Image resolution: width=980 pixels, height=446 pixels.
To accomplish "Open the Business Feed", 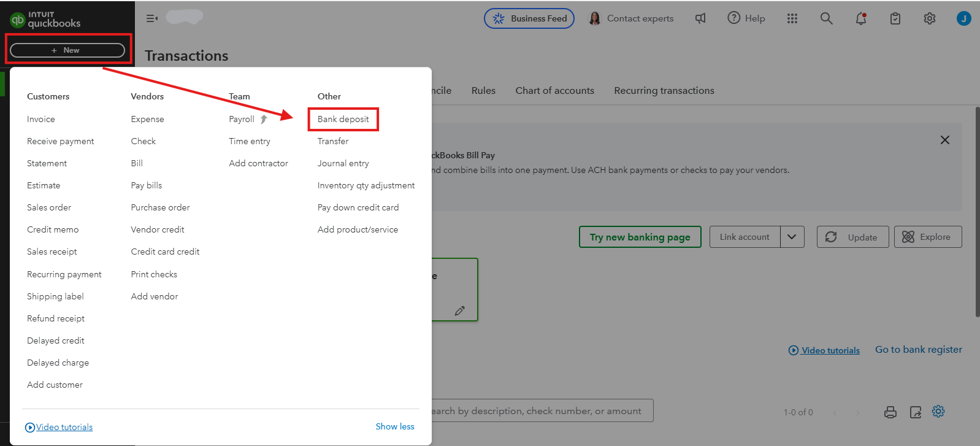I will click(529, 18).
